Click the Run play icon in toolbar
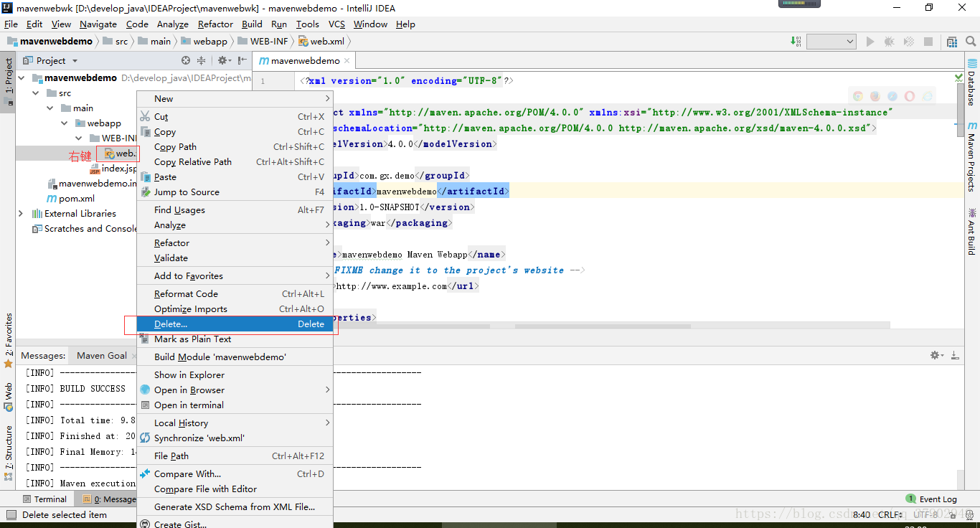The image size is (980, 528). [870, 42]
